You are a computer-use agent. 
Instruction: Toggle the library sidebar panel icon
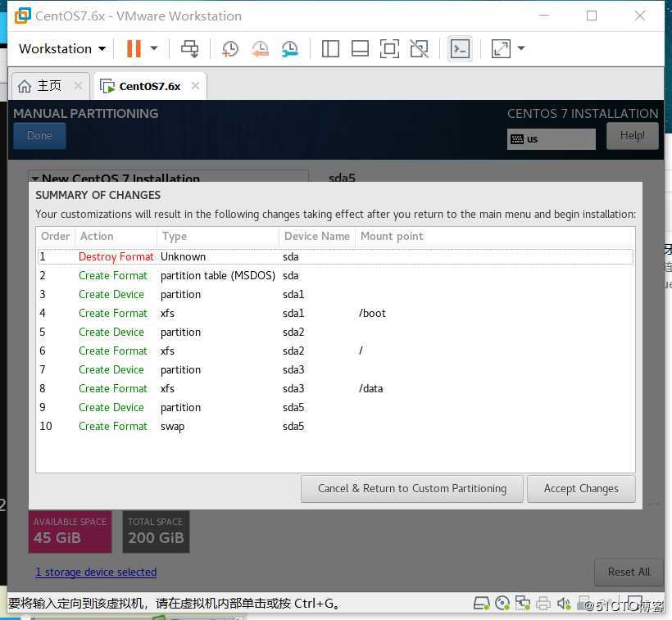coord(330,48)
